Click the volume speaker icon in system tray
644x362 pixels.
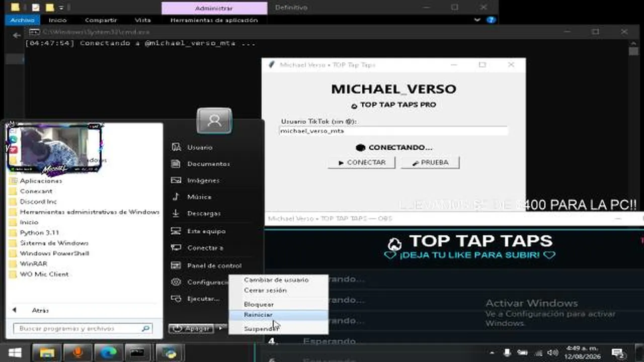[x=552, y=353]
